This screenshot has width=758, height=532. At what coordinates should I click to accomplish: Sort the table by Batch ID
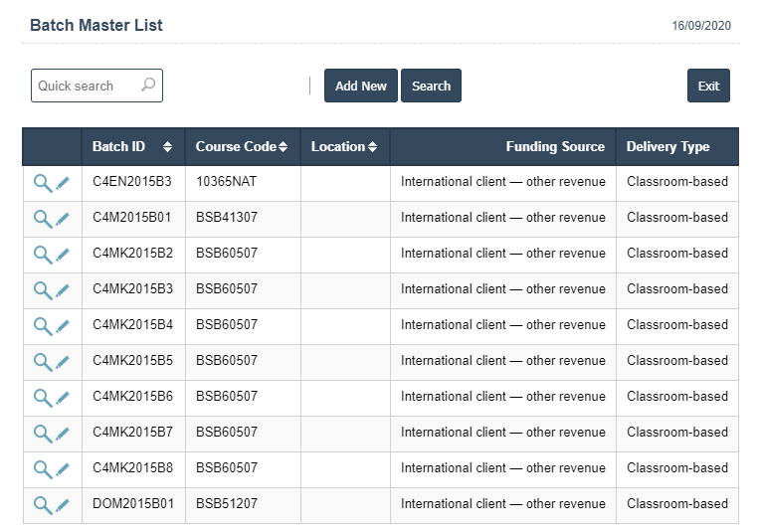coord(167,147)
